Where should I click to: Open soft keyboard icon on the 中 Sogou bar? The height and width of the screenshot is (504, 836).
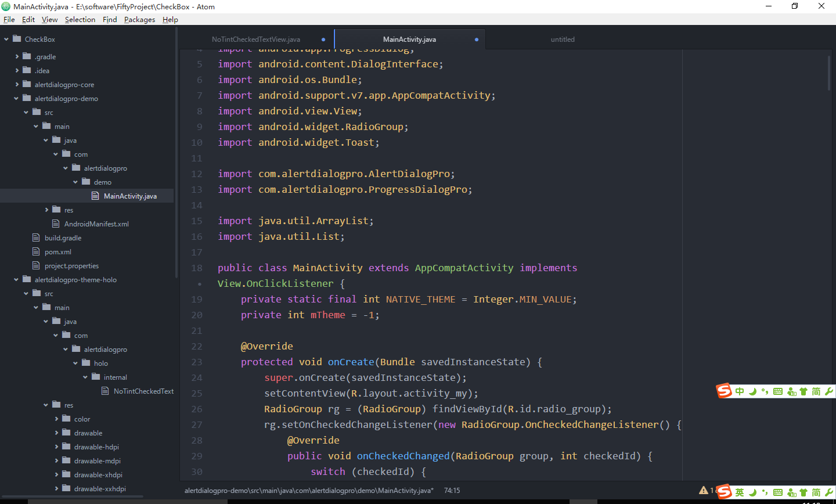[778, 391]
